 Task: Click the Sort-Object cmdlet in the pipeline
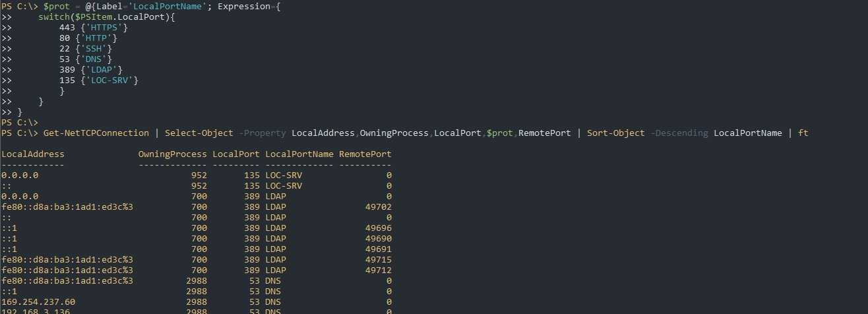coord(616,133)
